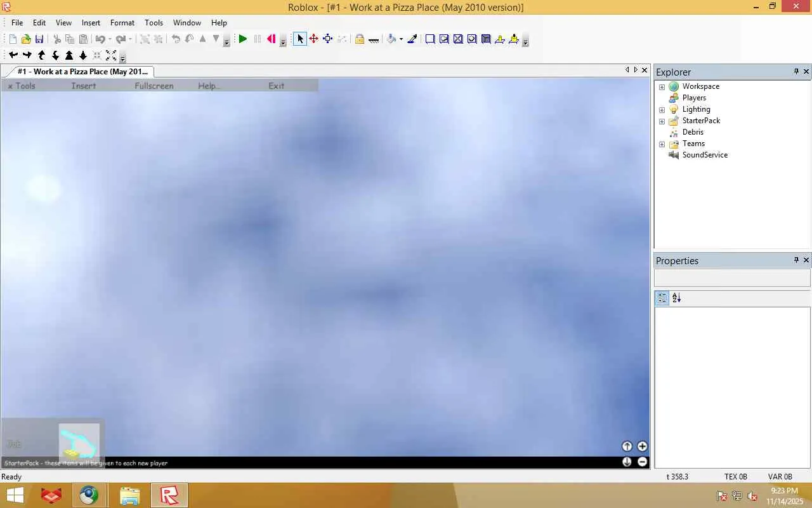Pan the camera left with the left arrow

tap(13, 55)
